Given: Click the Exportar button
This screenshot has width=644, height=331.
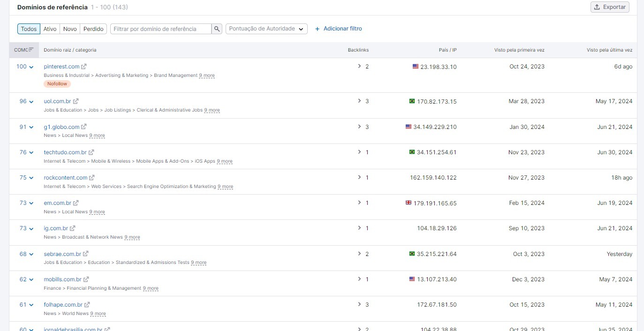Looking at the screenshot, I should (610, 7).
